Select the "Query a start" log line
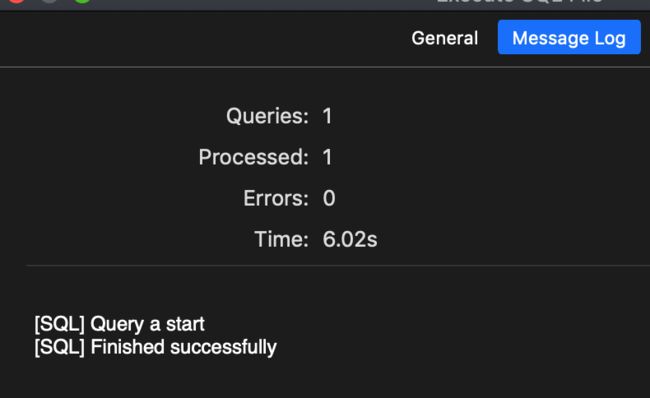This screenshot has height=398, width=650. 119,324
